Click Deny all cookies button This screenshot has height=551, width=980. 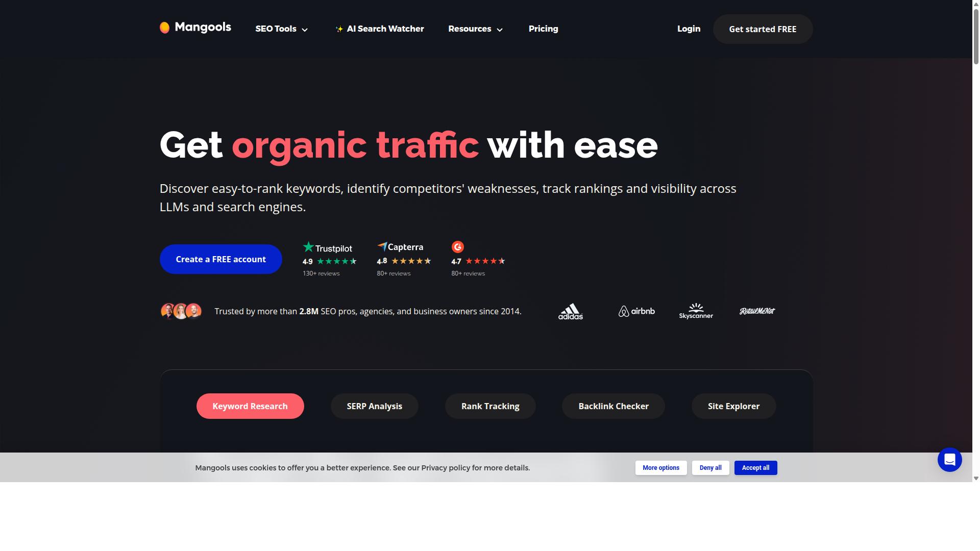point(710,468)
